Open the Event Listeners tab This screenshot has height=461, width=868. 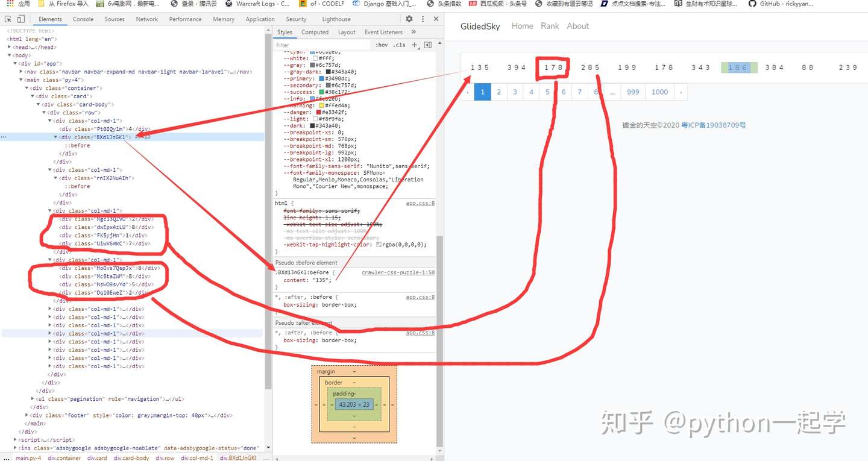click(383, 32)
